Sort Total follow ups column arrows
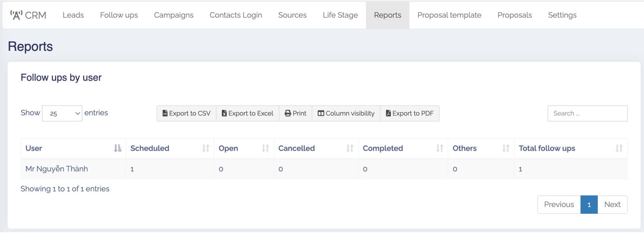This screenshot has height=234, width=644. [x=619, y=148]
